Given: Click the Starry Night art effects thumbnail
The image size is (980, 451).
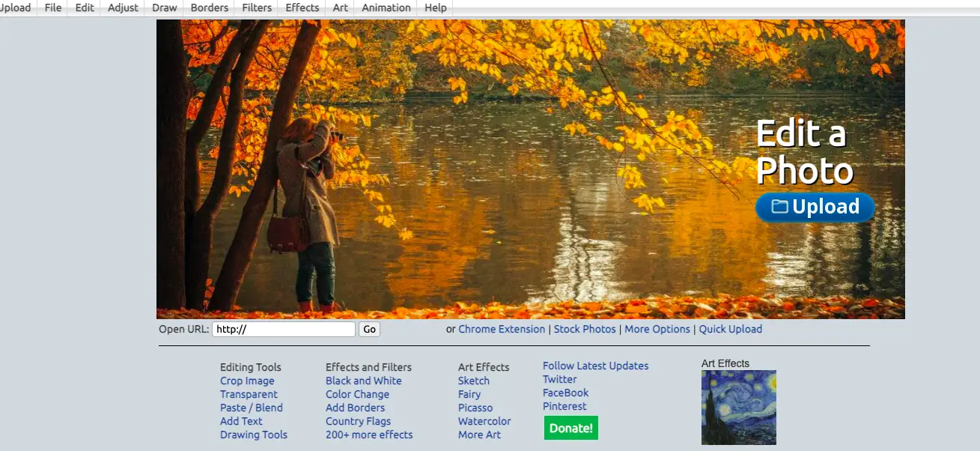Looking at the screenshot, I should [x=739, y=408].
